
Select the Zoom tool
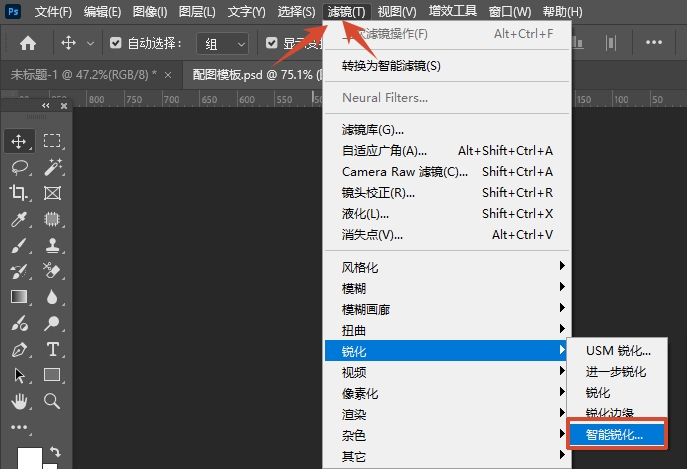click(52, 401)
